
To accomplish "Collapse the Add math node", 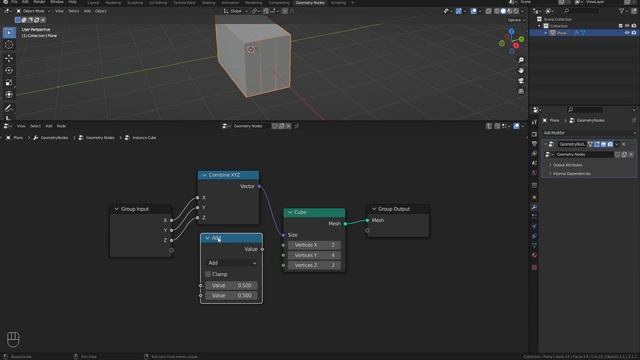I will 207,238.
